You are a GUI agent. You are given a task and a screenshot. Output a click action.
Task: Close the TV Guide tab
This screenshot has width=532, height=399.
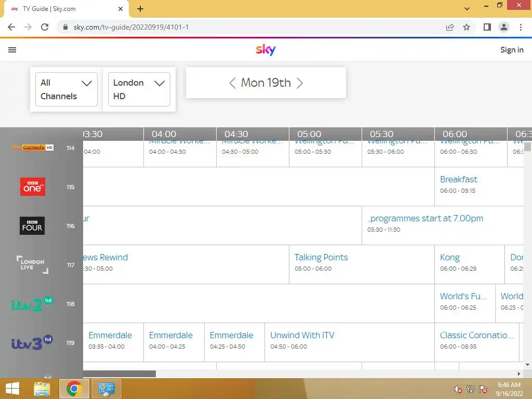pos(121,9)
